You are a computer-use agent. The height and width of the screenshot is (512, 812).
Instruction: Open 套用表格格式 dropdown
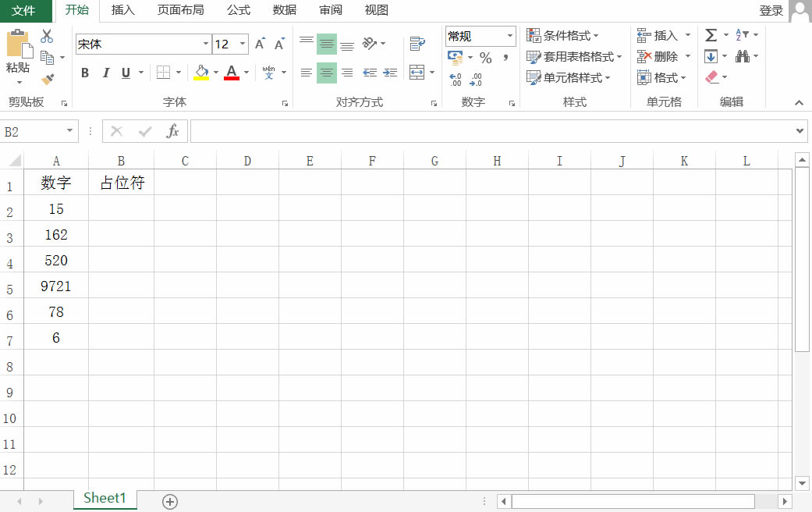[574, 56]
